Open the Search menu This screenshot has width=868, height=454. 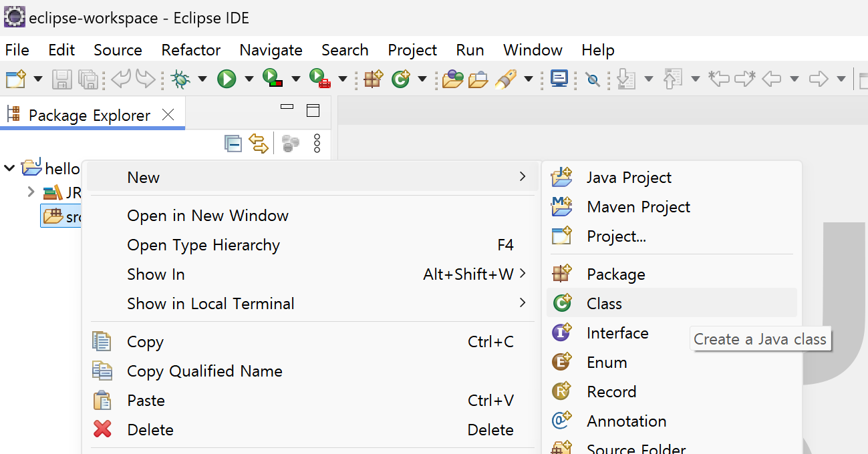pos(345,50)
